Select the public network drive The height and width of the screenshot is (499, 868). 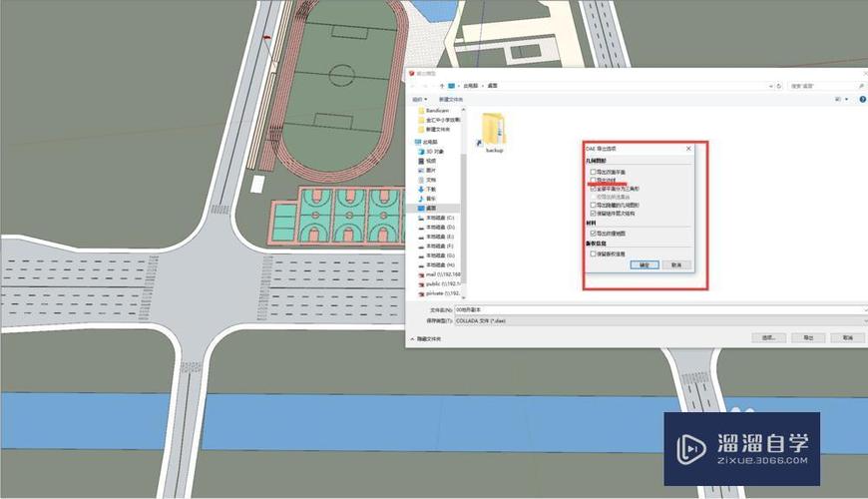(442, 283)
